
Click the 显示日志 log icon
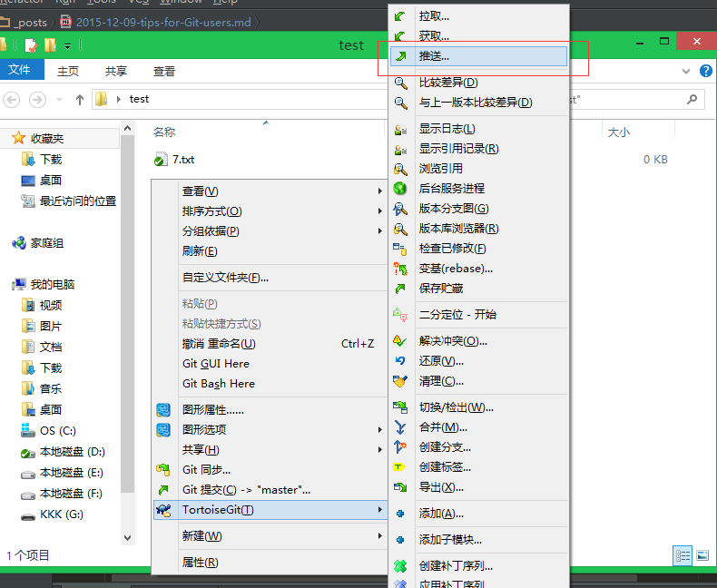400,129
